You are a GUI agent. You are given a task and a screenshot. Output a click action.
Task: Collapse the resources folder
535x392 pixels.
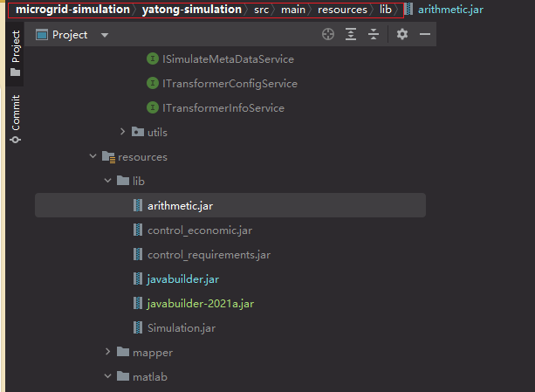point(93,157)
